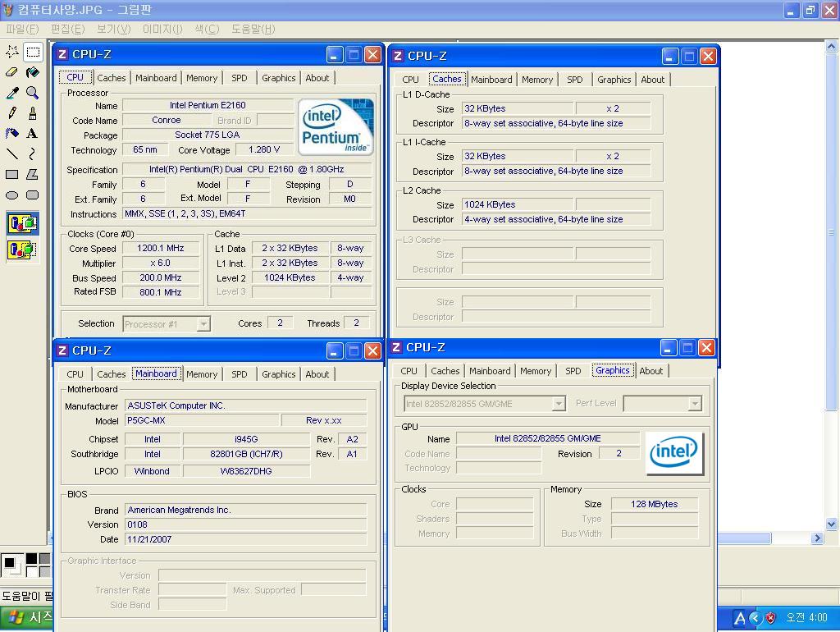840x632 pixels.
Task: Select black foreground color box
Action: 9,563
